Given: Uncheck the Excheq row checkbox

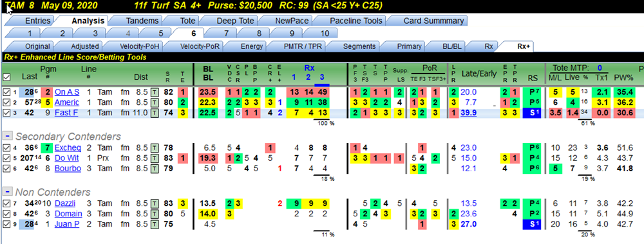Looking at the screenshot, I should [x=6, y=148].
